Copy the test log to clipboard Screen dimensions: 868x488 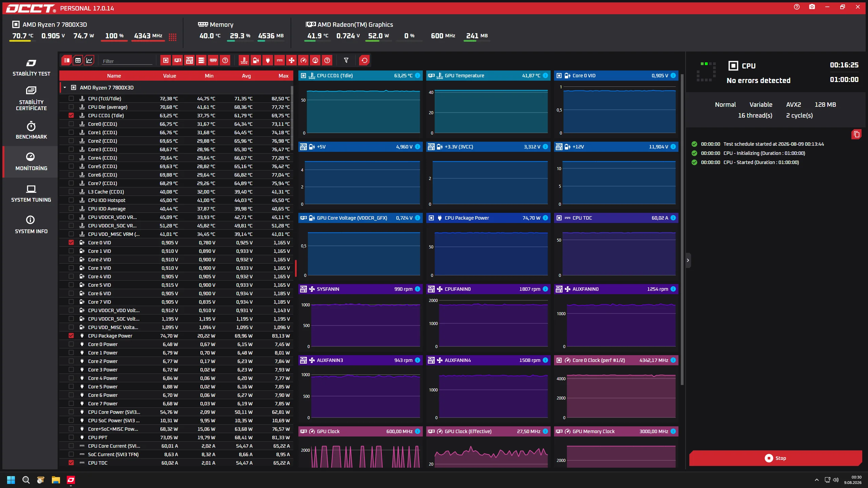tap(856, 134)
